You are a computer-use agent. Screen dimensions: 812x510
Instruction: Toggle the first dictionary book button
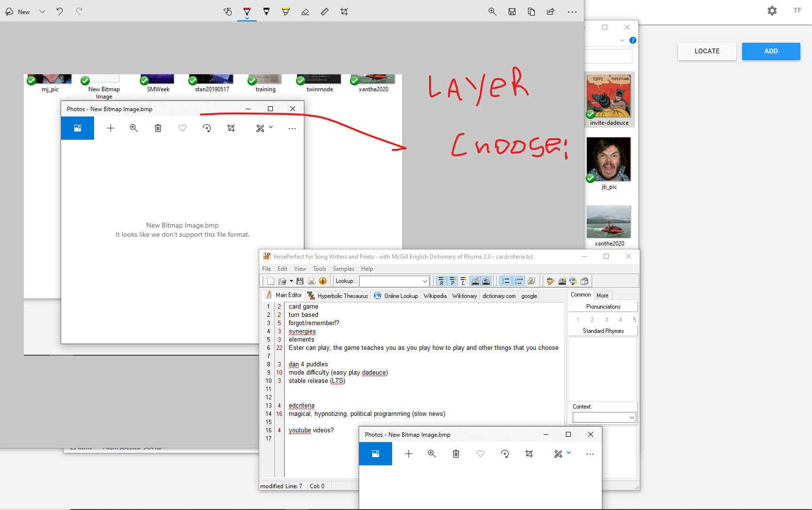[475, 281]
